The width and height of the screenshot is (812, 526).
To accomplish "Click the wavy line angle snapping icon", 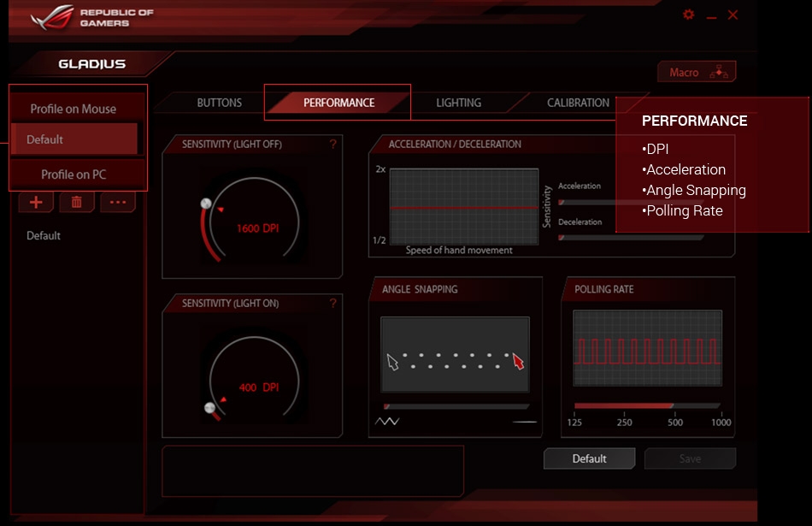I will click(387, 422).
